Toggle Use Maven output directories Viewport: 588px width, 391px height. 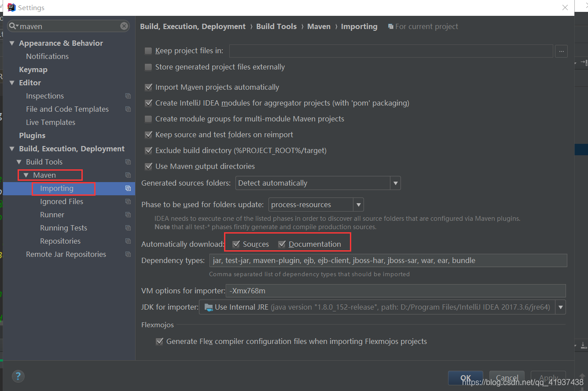click(148, 166)
